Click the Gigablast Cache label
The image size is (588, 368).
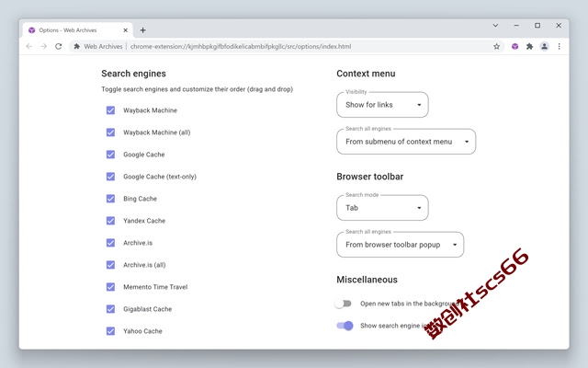pyautogui.click(x=147, y=309)
